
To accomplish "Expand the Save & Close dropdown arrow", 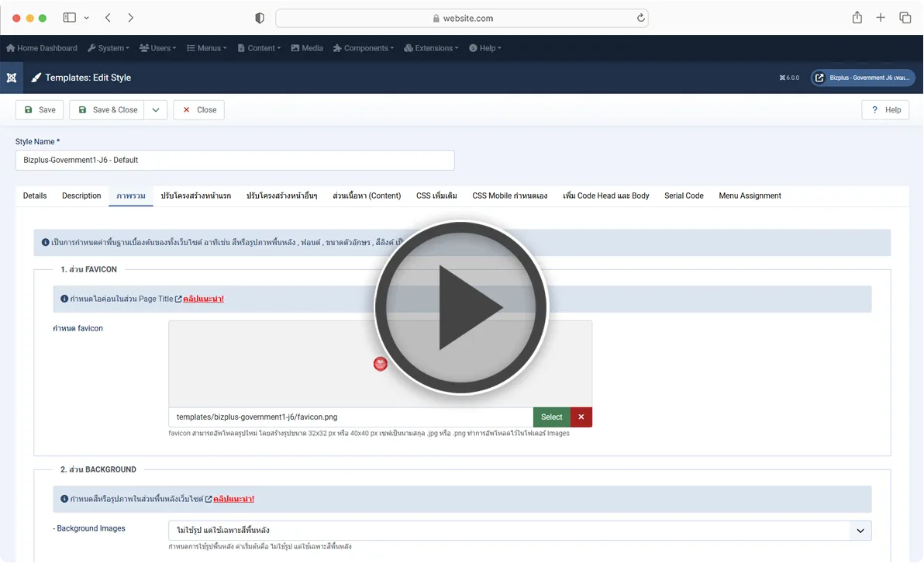I will 156,110.
